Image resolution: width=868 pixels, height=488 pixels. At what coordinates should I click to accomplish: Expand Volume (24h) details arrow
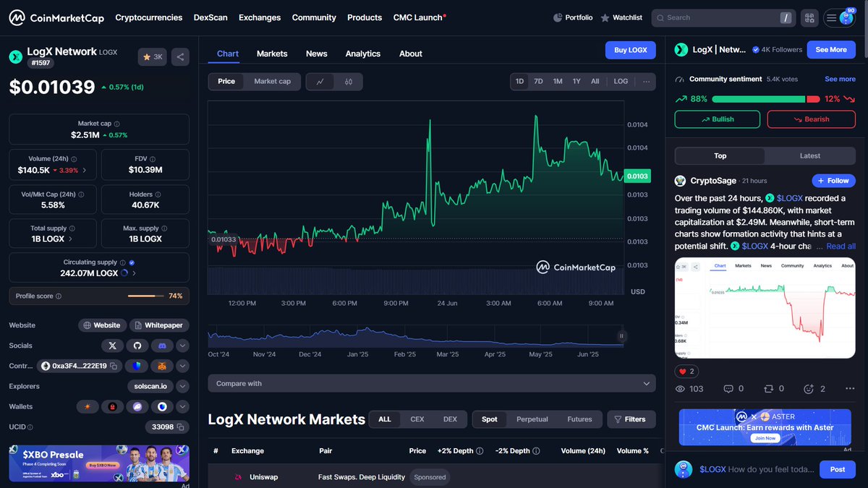coord(85,171)
